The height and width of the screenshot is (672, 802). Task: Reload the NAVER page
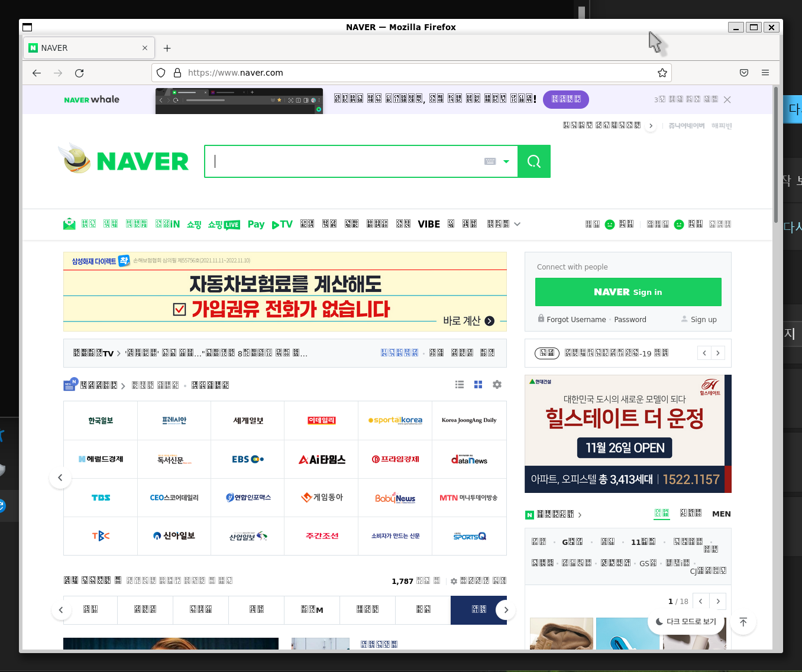pyautogui.click(x=79, y=73)
